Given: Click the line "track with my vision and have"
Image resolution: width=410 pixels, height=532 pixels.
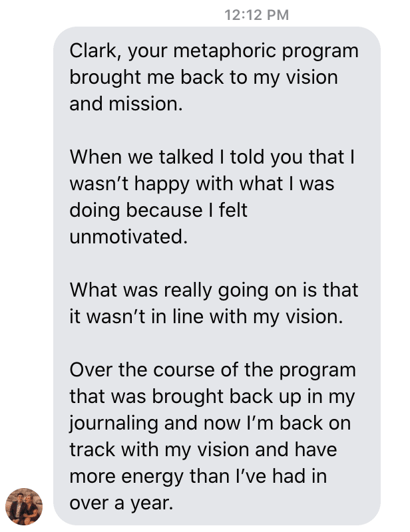Looking at the screenshot, I should 203,450.
